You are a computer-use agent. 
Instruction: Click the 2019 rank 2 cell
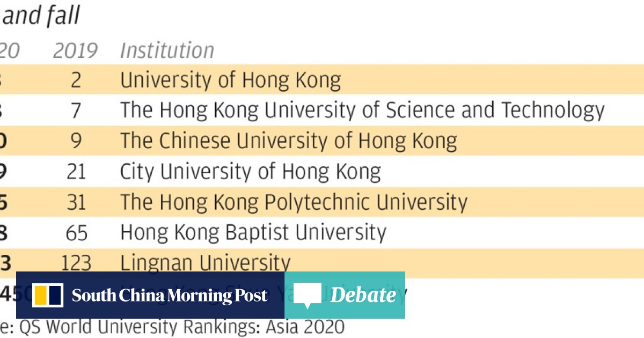(76, 80)
